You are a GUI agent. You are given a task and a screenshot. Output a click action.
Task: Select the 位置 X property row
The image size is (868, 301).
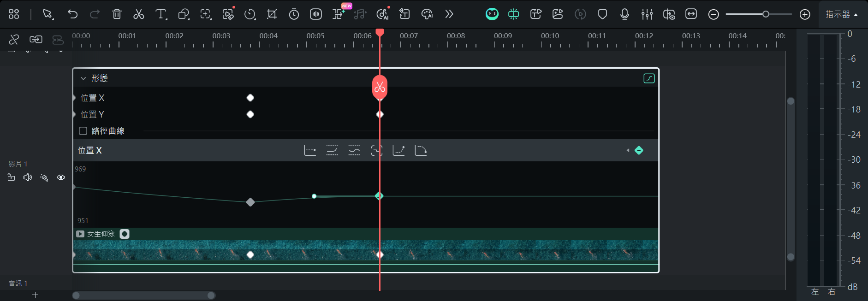coord(92,98)
